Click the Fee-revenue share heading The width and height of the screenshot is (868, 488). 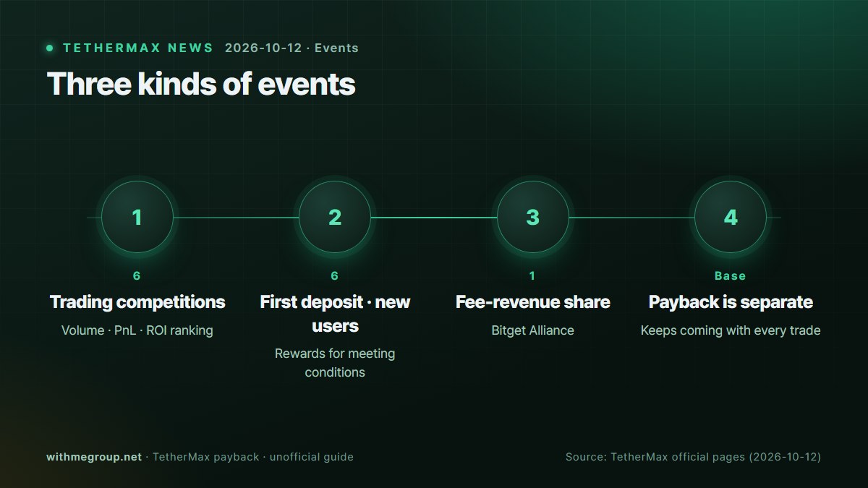533,301
